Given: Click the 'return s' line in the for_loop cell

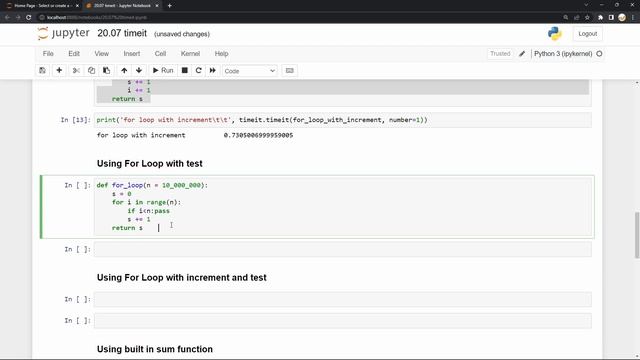Looking at the screenshot, I should pos(127,228).
